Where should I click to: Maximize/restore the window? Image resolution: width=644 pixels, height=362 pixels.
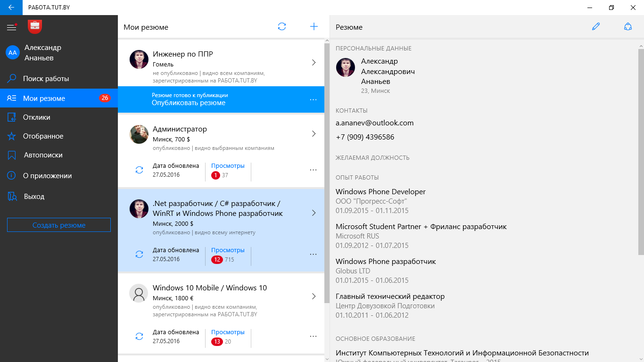(x=611, y=8)
